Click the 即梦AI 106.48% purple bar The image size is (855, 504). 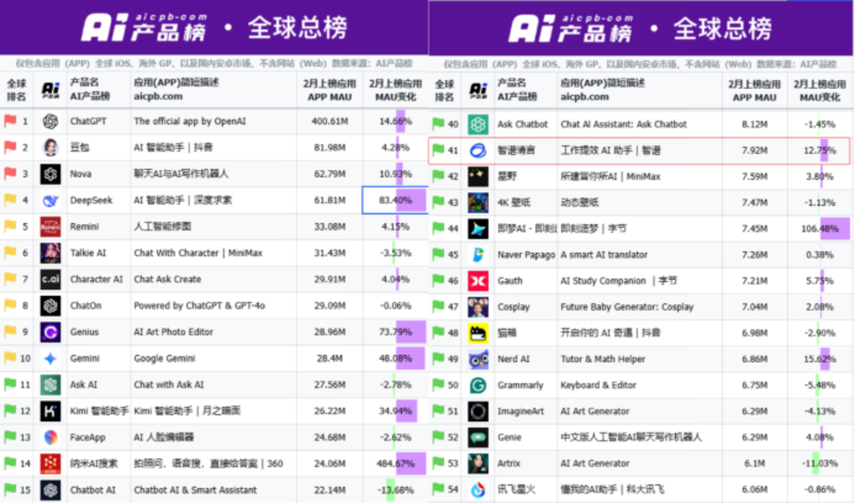834,229
